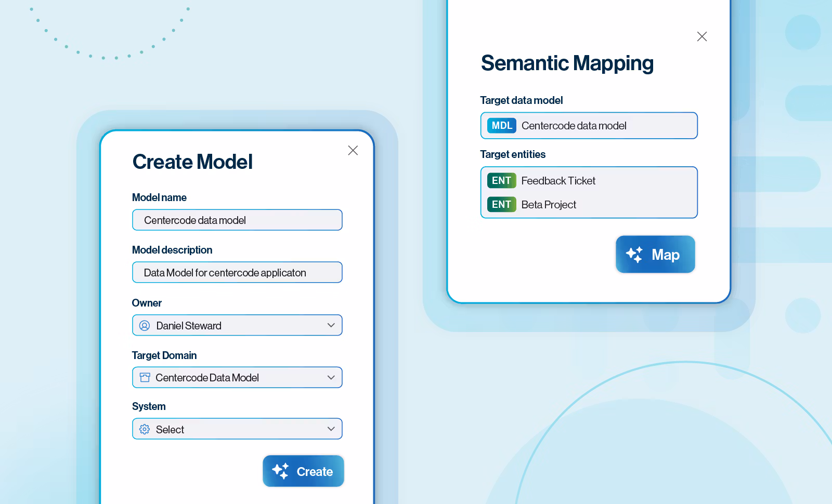832x504 pixels.
Task: Click the sparkle icon on Map button
Action: coord(634,255)
